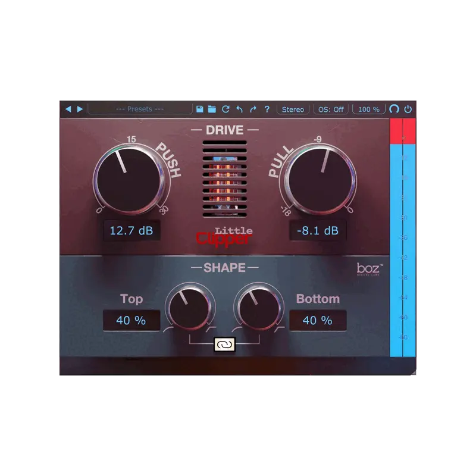Open preset folder icon
This screenshot has height=476, width=476.
click(x=212, y=109)
